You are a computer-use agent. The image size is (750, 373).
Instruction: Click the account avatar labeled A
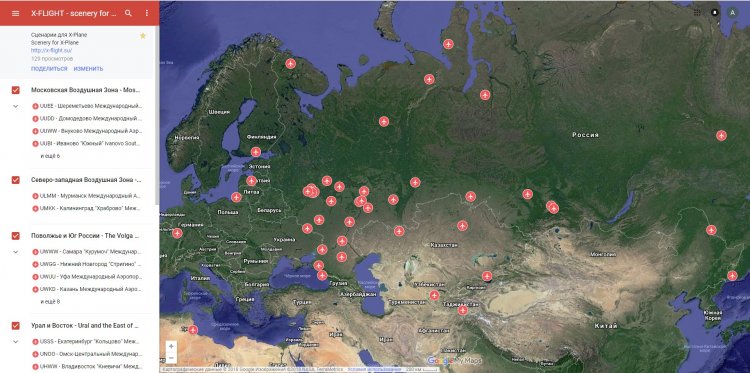pos(732,13)
